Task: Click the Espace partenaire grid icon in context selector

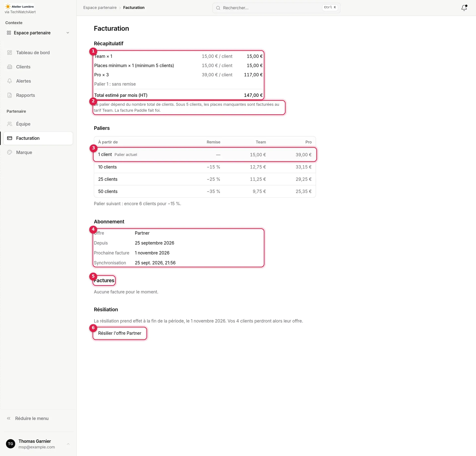Action: (x=9, y=33)
